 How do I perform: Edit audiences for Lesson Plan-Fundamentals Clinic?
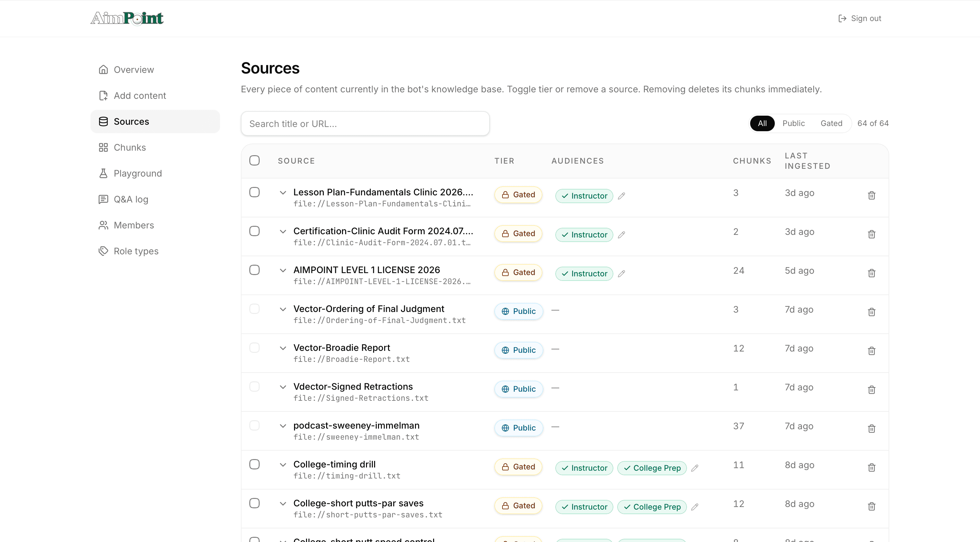click(x=622, y=196)
